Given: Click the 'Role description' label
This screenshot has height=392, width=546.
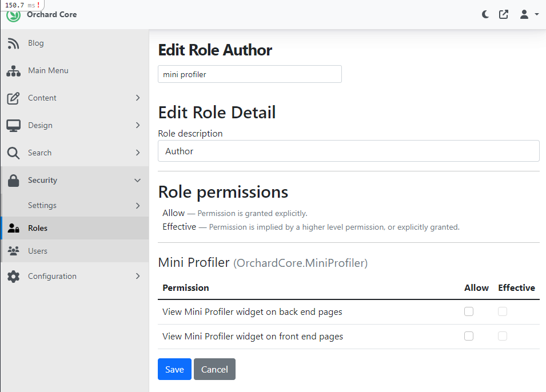Looking at the screenshot, I should (190, 134).
